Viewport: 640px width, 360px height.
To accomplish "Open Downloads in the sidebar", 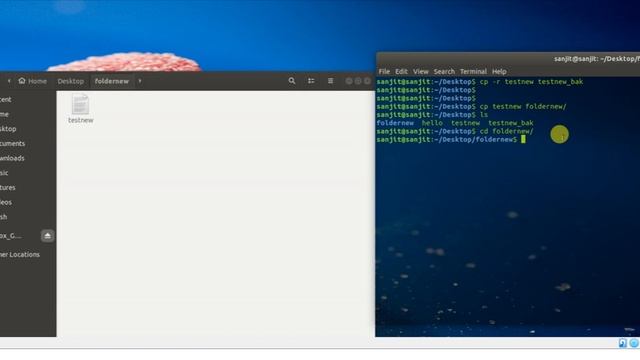I will pyautogui.click(x=12, y=158).
